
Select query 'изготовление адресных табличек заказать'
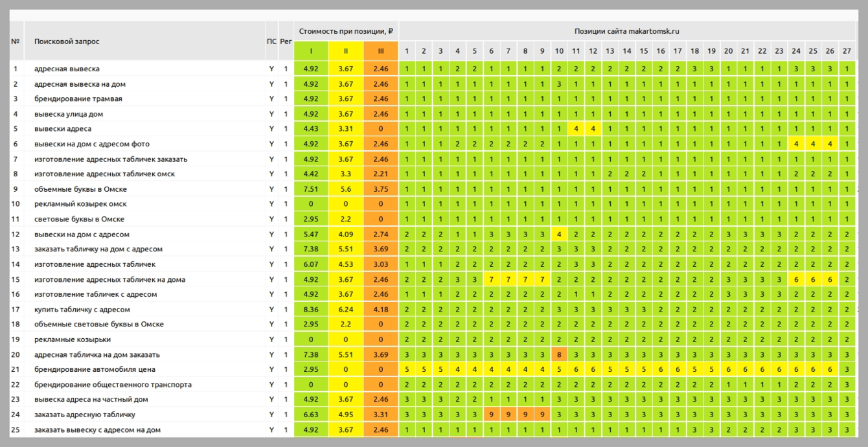[x=111, y=159]
